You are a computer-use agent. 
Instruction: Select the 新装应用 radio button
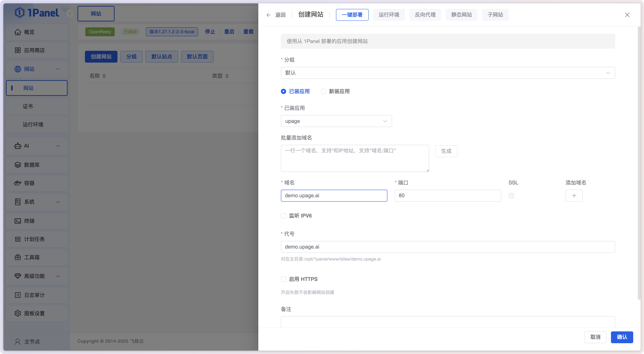pos(324,91)
